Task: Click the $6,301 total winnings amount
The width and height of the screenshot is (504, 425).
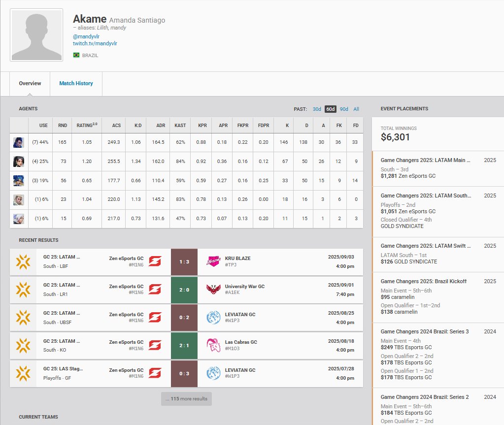Action: coord(395,137)
